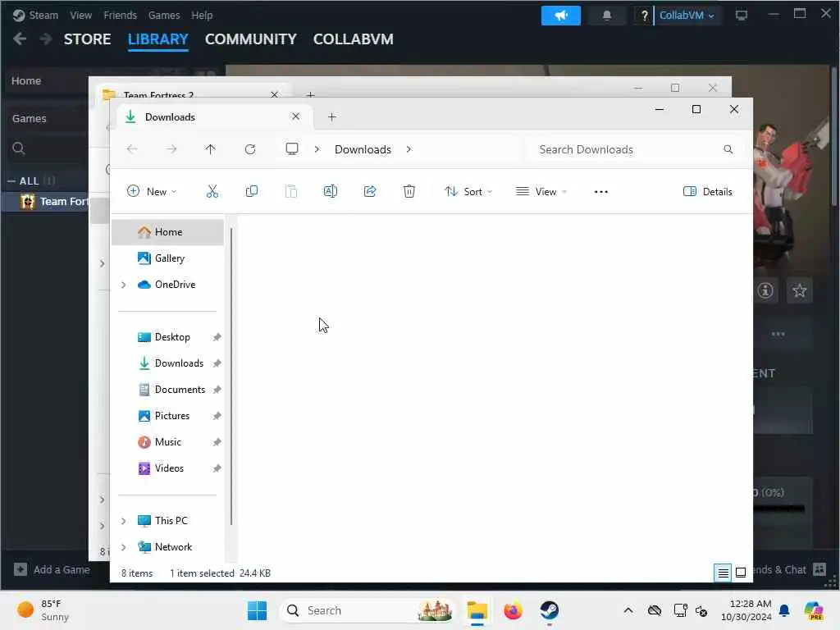This screenshot has height=630, width=840.
Task: Select Team Fortress game in Steam library
Action: tap(46, 202)
